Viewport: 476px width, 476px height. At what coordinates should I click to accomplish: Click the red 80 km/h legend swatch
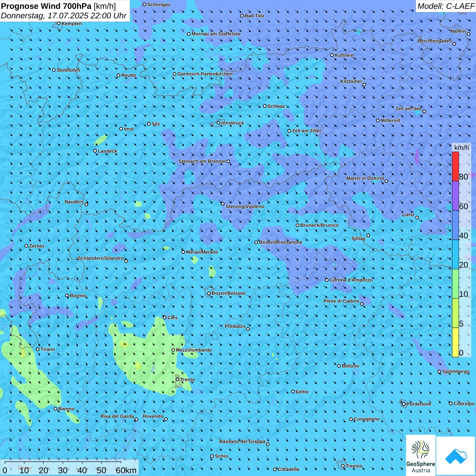(455, 166)
